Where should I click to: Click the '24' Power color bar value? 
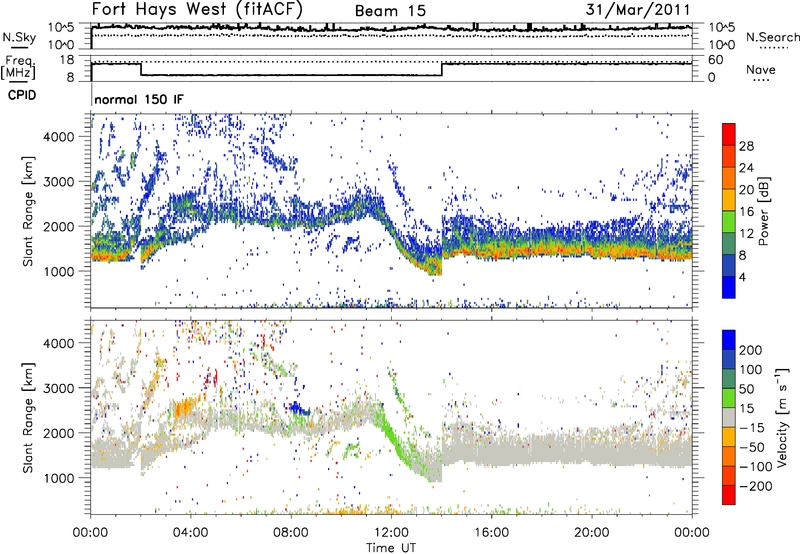tap(746, 168)
